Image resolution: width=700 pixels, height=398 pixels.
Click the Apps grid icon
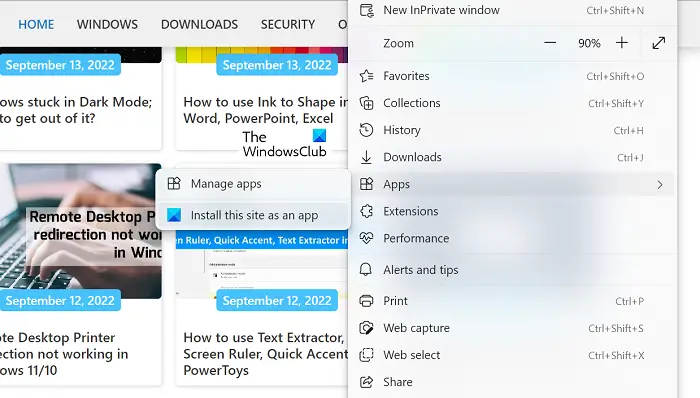[x=367, y=184]
